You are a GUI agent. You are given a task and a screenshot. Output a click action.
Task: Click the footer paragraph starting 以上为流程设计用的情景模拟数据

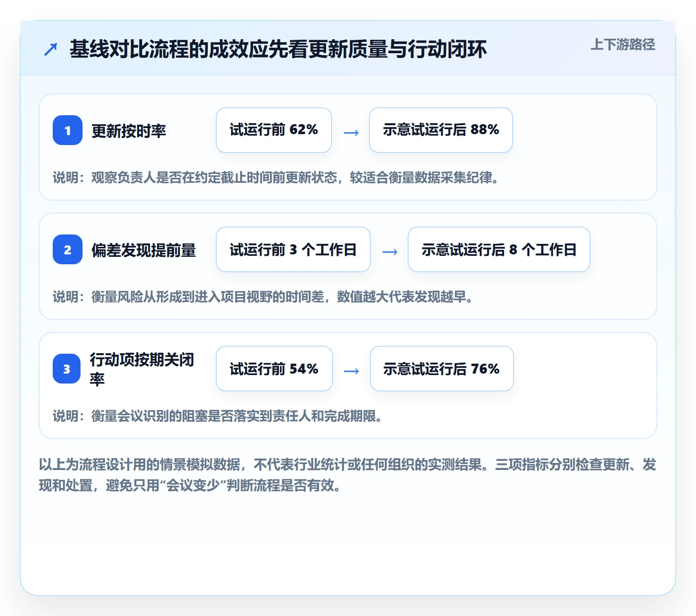point(348,475)
